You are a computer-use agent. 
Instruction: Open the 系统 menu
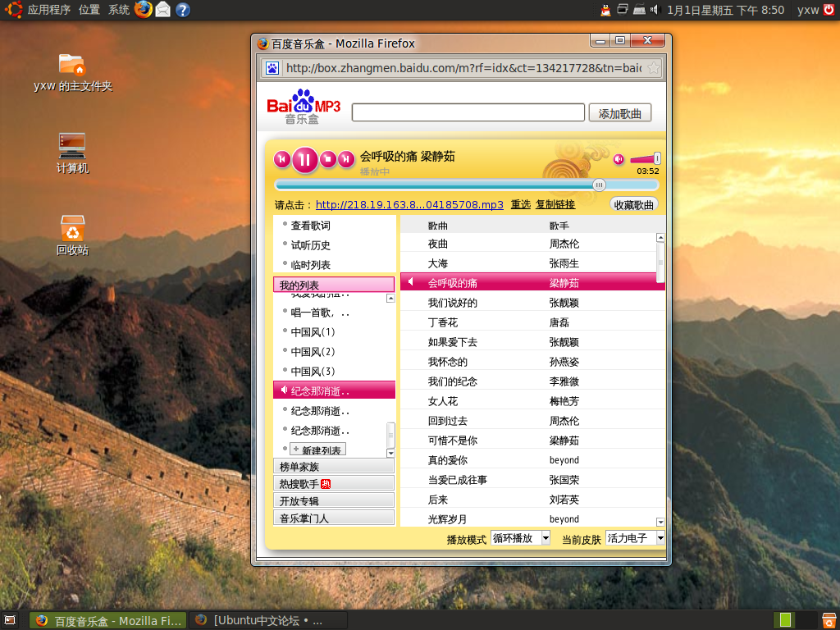[x=119, y=10]
